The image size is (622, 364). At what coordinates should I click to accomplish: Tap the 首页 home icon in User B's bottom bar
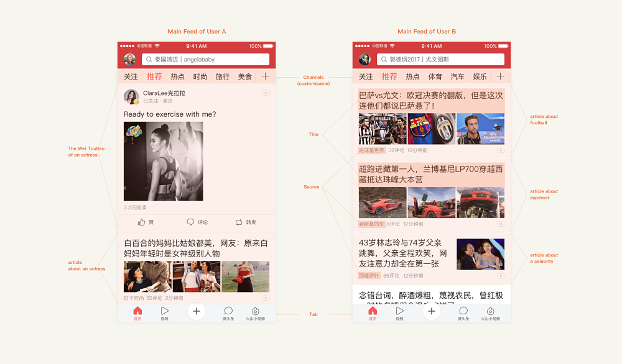373,313
